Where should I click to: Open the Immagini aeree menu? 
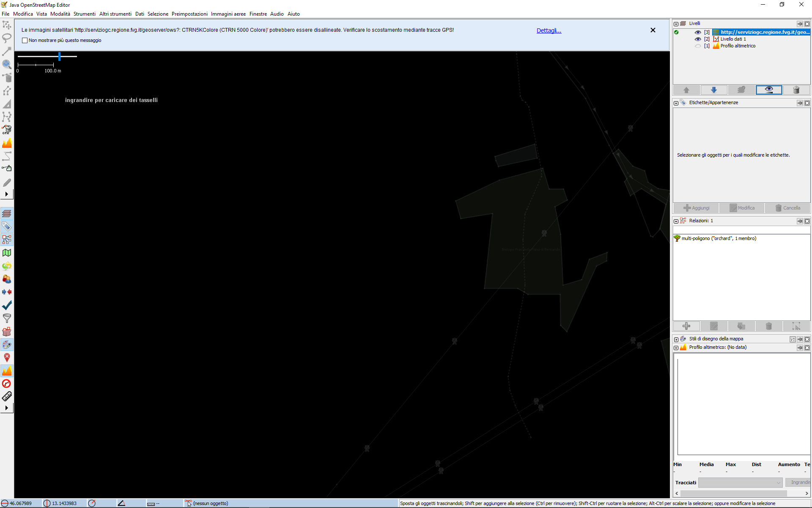click(x=228, y=14)
